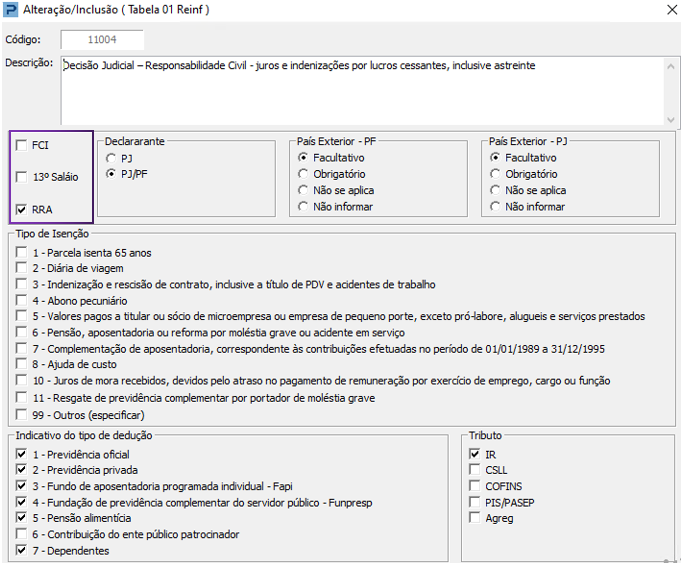Choose Não informar in País Exterior - PF
Image resolution: width=684 pixels, height=563 pixels.
point(303,206)
